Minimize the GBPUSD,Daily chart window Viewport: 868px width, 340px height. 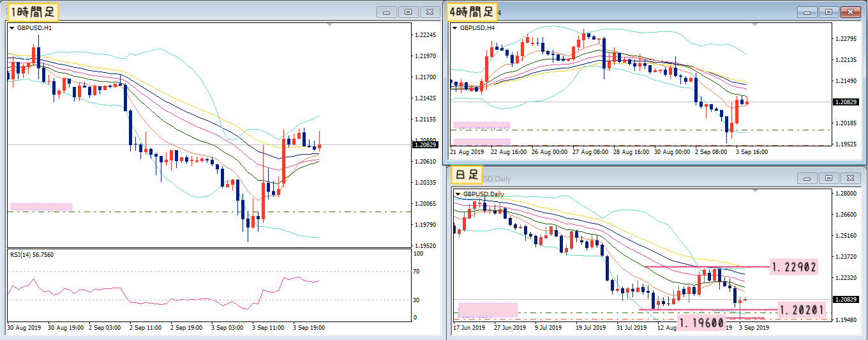point(807,178)
